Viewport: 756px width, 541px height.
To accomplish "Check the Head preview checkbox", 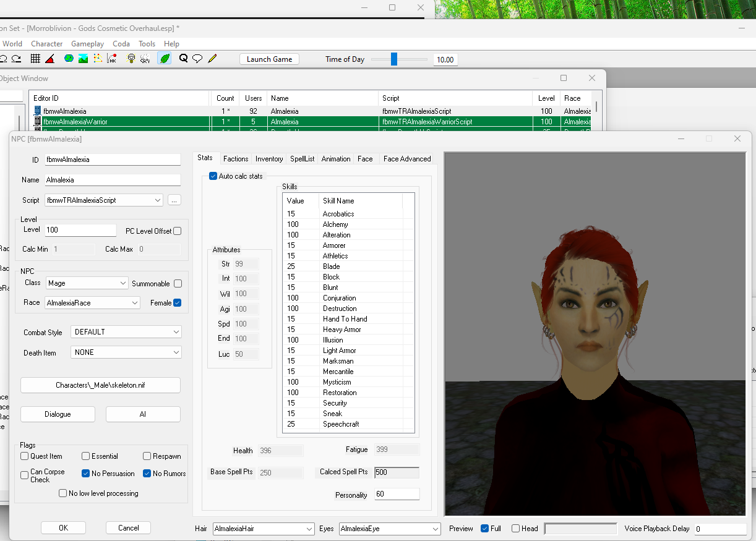I will pos(516,529).
